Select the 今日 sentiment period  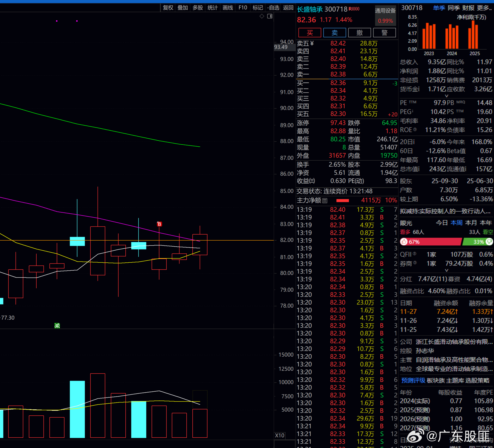click(442, 223)
